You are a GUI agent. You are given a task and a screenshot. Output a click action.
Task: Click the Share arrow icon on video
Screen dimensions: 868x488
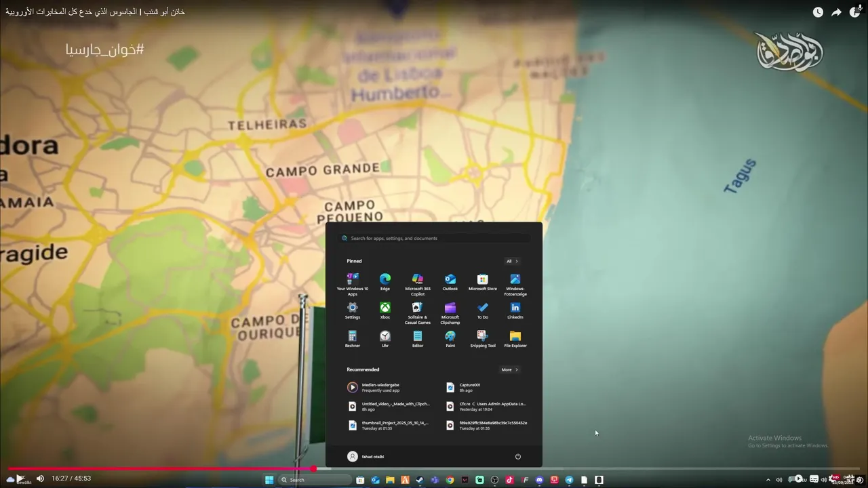(x=836, y=12)
